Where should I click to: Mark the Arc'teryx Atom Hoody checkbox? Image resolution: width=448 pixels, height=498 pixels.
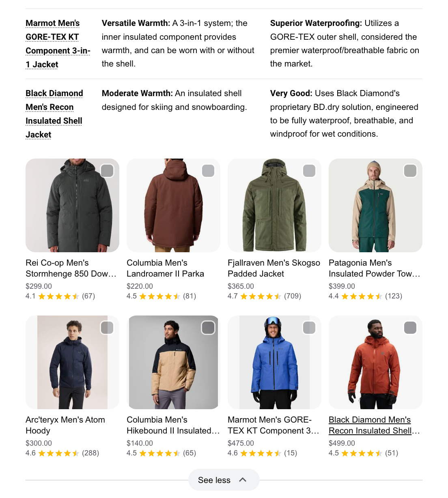tap(107, 328)
